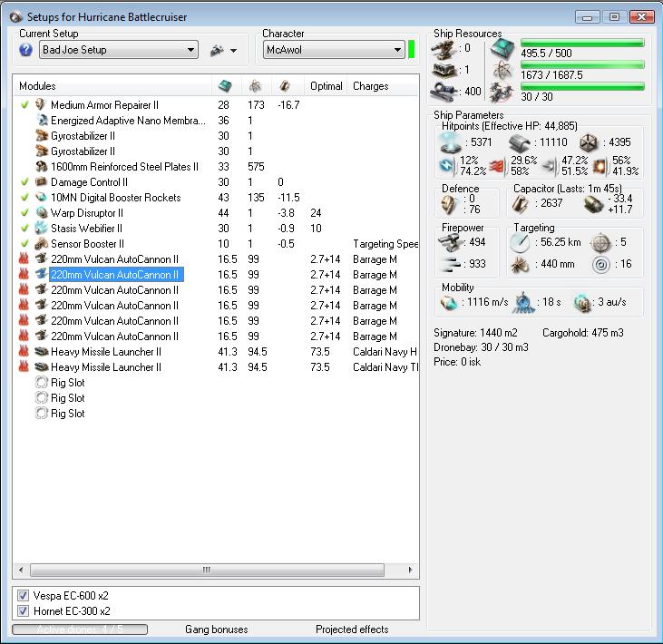Click the capacitor 2637 icon
663x644 pixels.
520,203
